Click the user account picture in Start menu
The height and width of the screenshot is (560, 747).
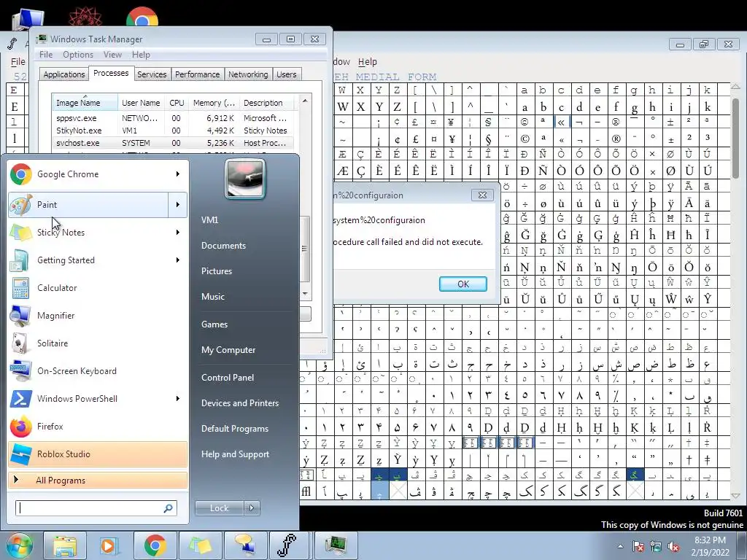click(x=245, y=179)
